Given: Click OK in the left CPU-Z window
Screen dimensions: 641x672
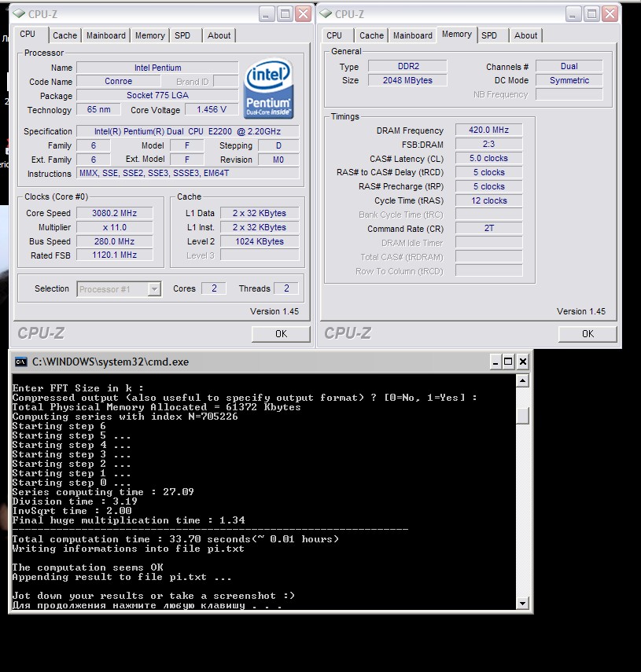Looking at the screenshot, I should (x=281, y=334).
